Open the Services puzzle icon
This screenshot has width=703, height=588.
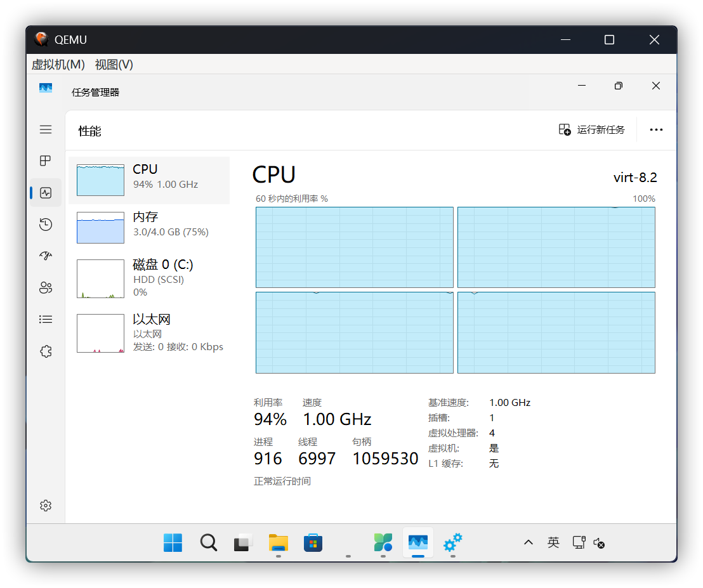point(45,351)
